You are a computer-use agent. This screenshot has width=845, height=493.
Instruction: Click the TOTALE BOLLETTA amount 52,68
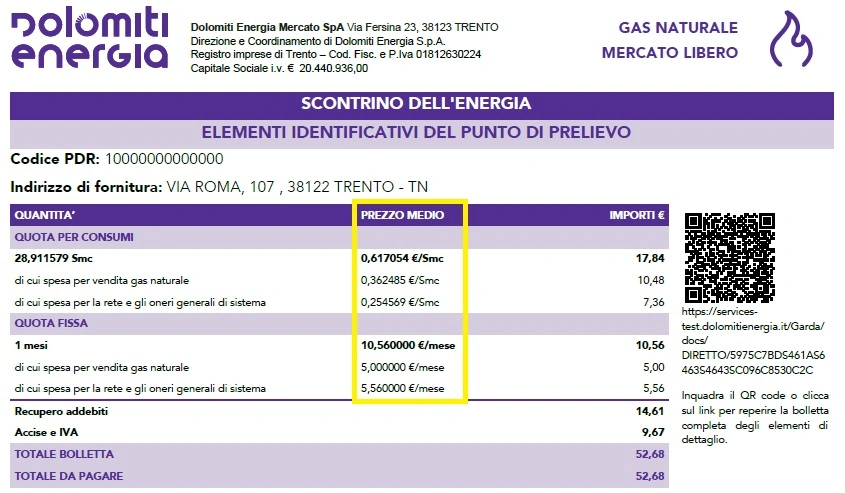tap(650, 454)
